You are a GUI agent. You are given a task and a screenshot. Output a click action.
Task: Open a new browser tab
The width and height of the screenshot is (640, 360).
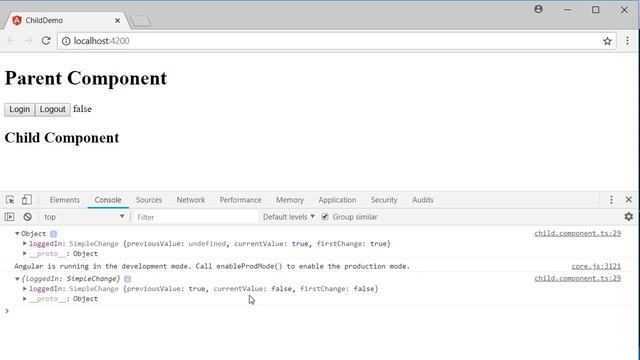pos(141,21)
